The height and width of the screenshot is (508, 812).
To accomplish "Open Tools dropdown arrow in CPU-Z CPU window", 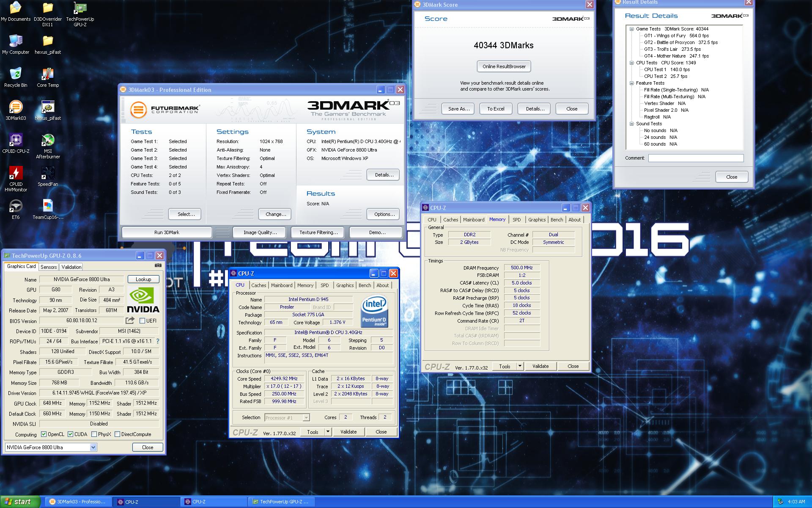I will click(x=328, y=432).
